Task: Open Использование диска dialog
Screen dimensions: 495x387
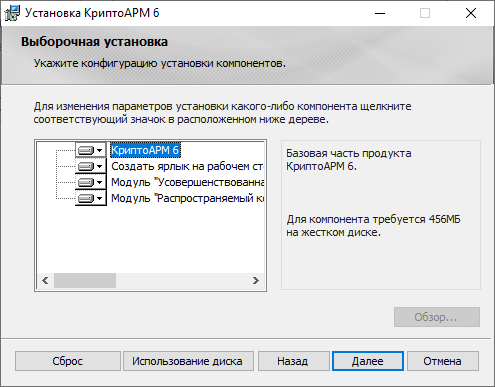Action: 188,361
